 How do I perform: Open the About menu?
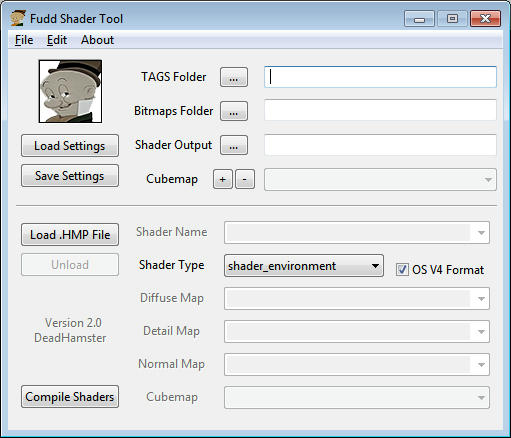pyautogui.click(x=97, y=40)
